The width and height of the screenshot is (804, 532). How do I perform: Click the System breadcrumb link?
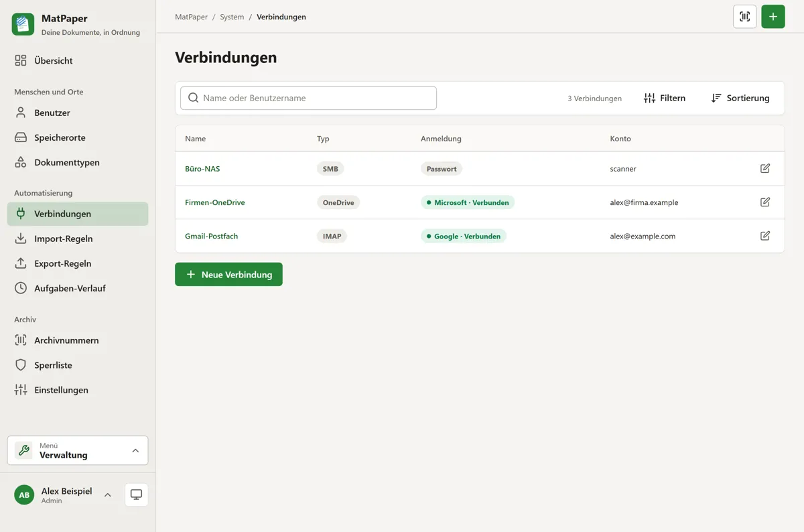(x=232, y=17)
